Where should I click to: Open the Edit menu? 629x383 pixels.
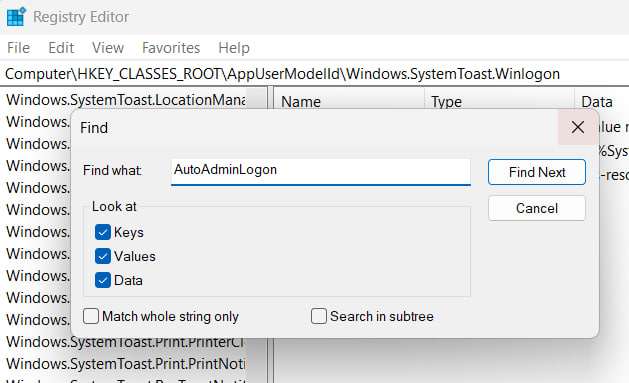(x=61, y=48)
